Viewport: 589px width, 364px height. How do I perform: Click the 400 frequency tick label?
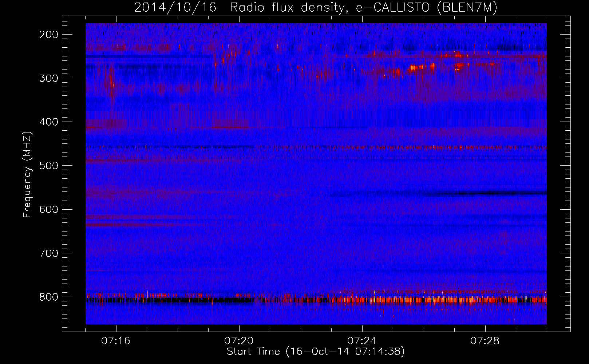(x=49, y=122)
